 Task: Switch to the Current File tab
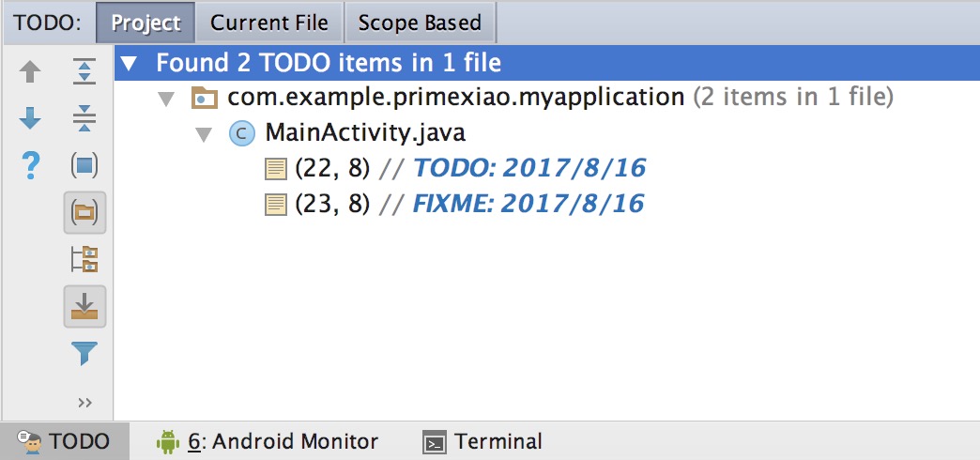269,23
